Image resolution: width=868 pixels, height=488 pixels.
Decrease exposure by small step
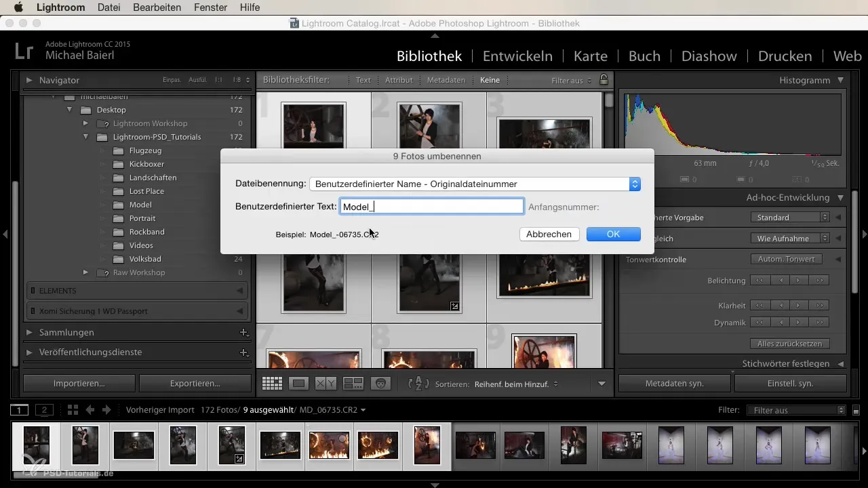point(781,281)
